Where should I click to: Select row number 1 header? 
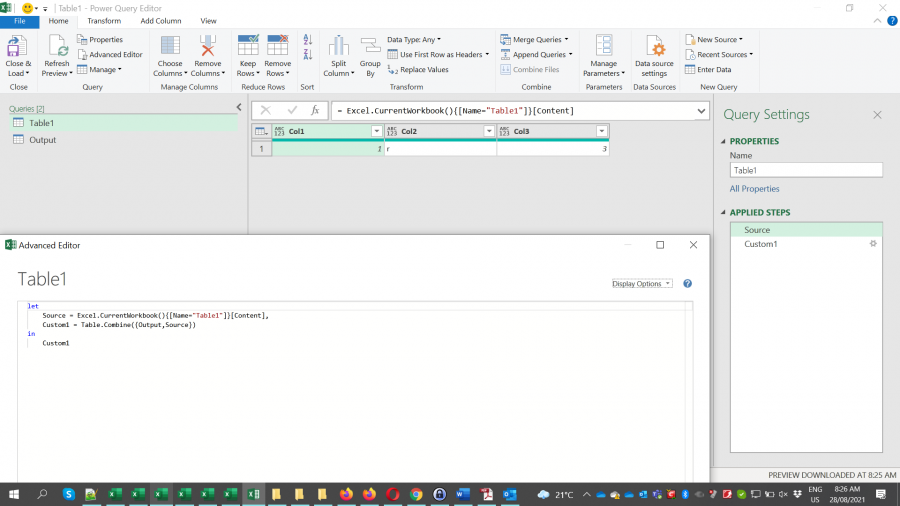261,149
